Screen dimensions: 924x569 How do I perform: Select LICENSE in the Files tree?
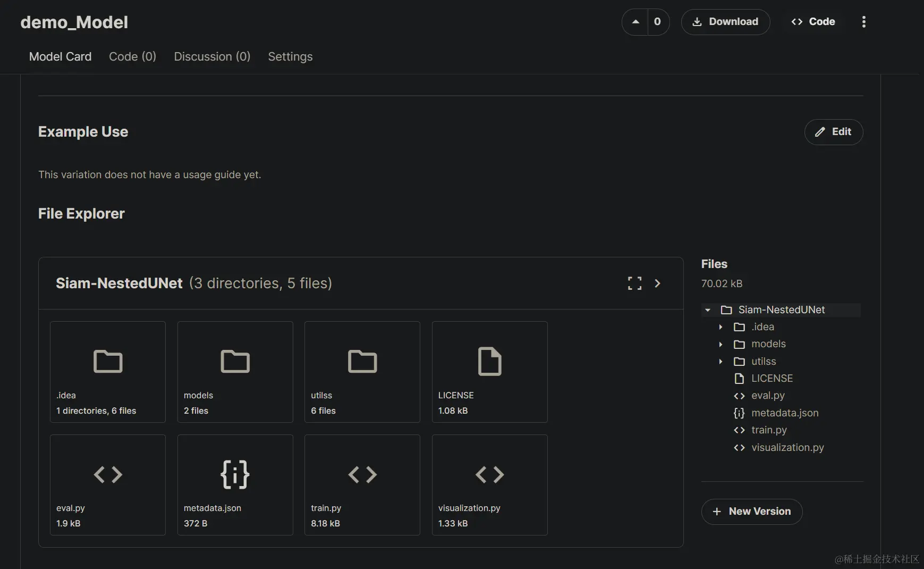772,379
